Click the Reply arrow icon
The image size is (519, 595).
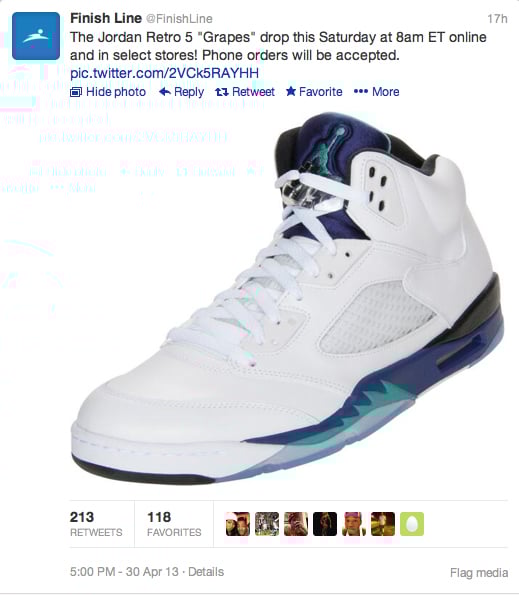click(x=165, y=92)
